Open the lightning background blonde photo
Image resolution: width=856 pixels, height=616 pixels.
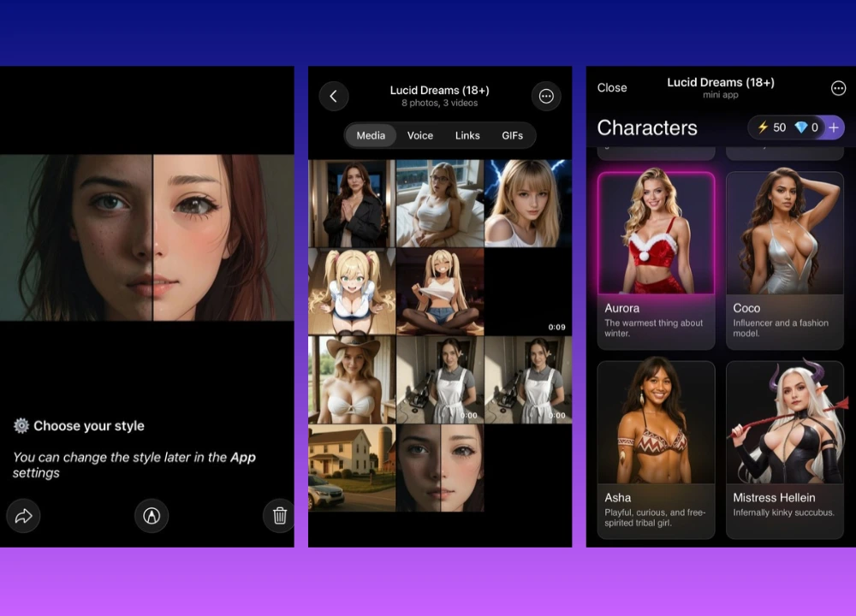click(528, 204)
